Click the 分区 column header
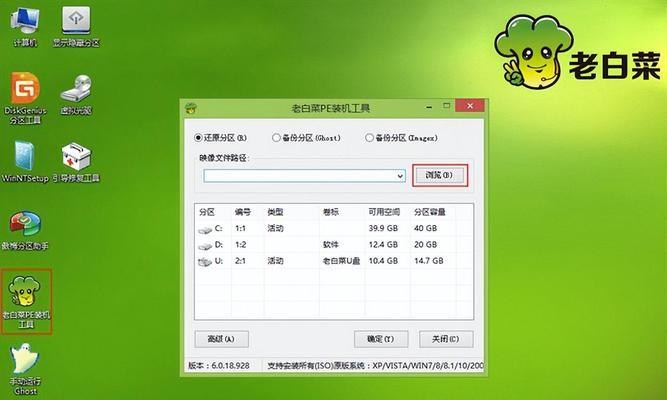Viewport: 667px width, 400px height. tap(207, 212)
